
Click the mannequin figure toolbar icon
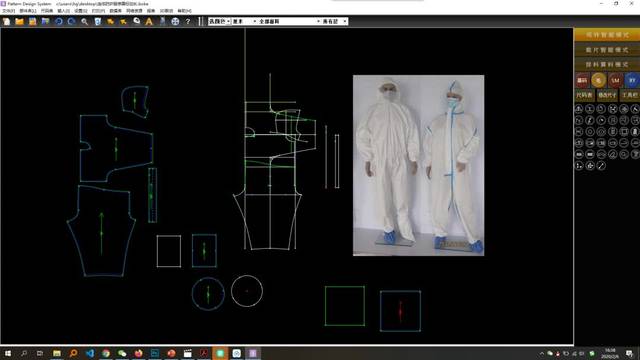162,21
